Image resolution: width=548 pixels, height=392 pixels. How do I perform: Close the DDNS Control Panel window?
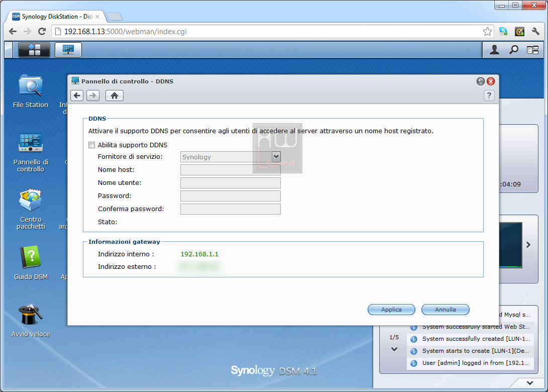click(x=491, y=81)
